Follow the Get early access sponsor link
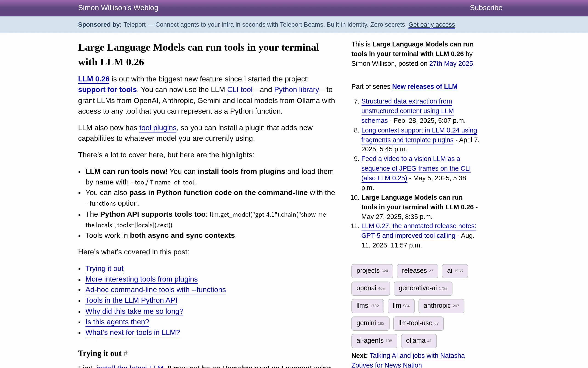Image resolution: width=588 pixels, height=368 pixels. (x=432, y=25)
